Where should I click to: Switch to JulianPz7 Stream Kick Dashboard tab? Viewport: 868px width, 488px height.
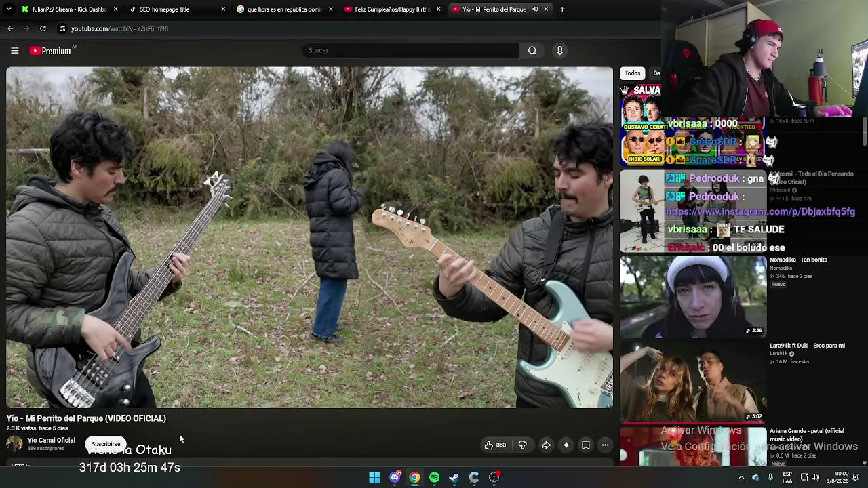point(69,9)
